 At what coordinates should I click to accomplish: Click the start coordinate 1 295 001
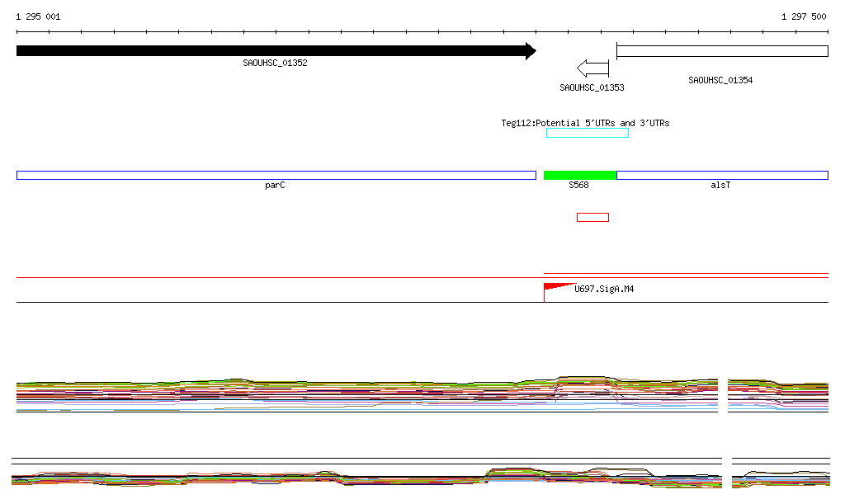coord(38,16)
